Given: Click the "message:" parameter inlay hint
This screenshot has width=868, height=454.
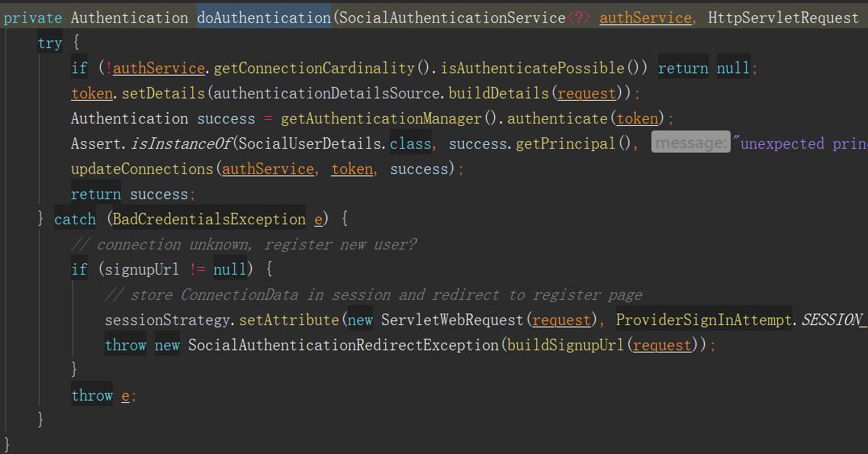Looking at the screenshot, I should (690, 143).
